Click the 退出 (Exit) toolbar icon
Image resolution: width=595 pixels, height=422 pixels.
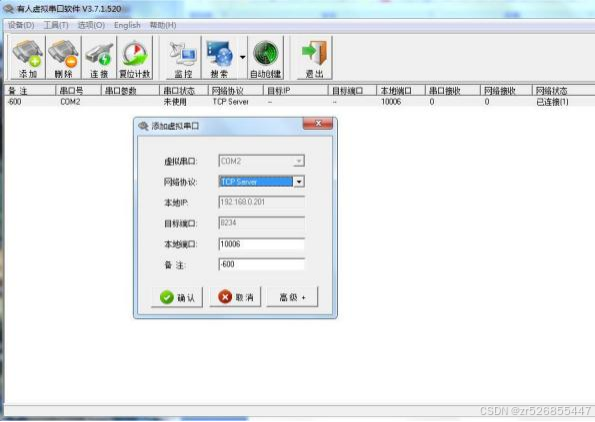point(314,58)
